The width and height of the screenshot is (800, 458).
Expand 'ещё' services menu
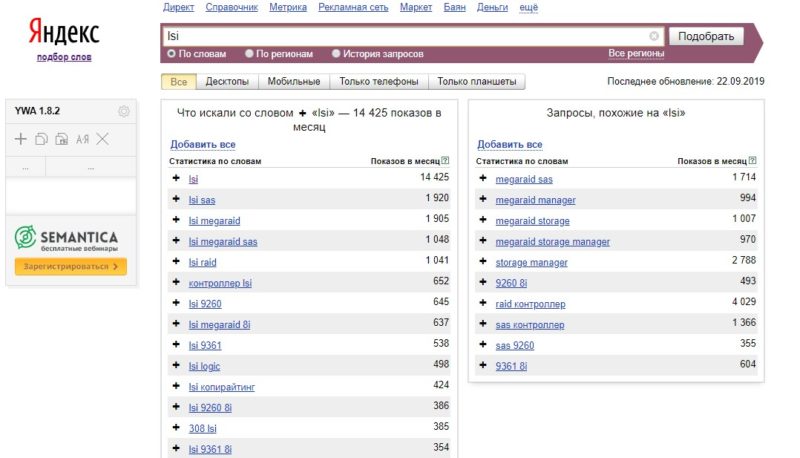tap(529, 7)
